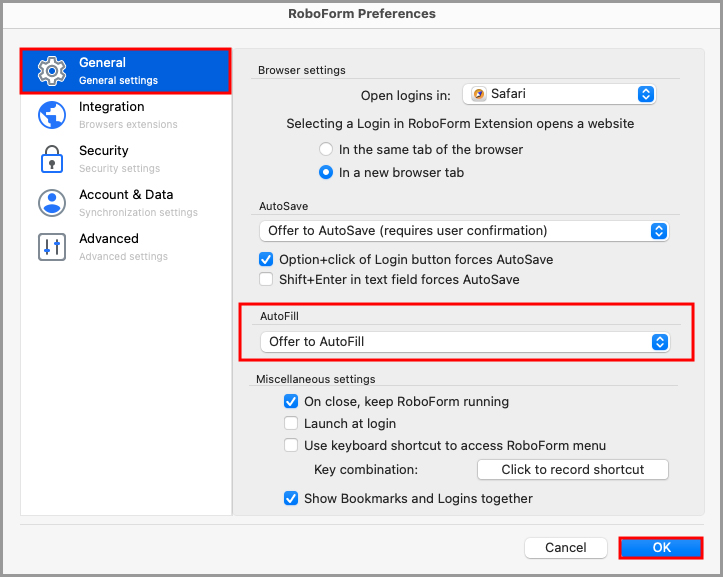Toggle 'On close, keep RoboForm running'

(x=291, y=402)
